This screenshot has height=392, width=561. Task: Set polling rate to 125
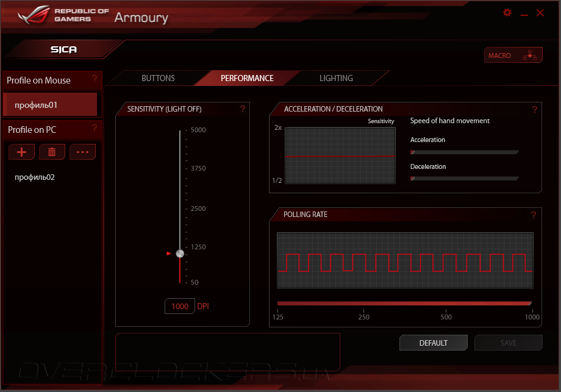coord(278,316)
